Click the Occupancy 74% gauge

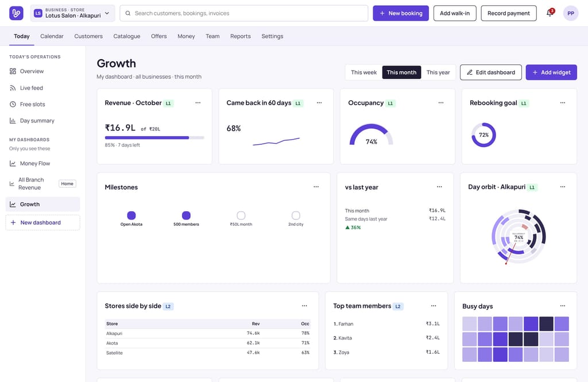(x=372, y=135)
